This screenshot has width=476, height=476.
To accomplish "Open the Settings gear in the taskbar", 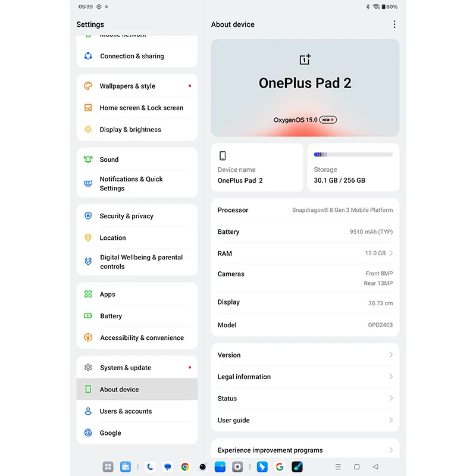I will click(x=237, y=466).
